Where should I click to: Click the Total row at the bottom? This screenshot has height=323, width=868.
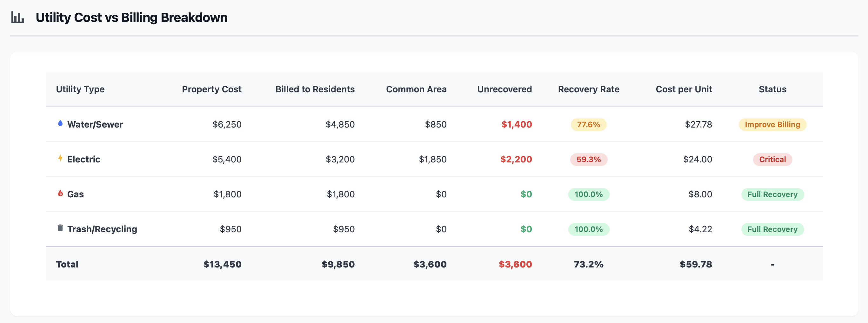pyautogui.click(x=67, y=264)
